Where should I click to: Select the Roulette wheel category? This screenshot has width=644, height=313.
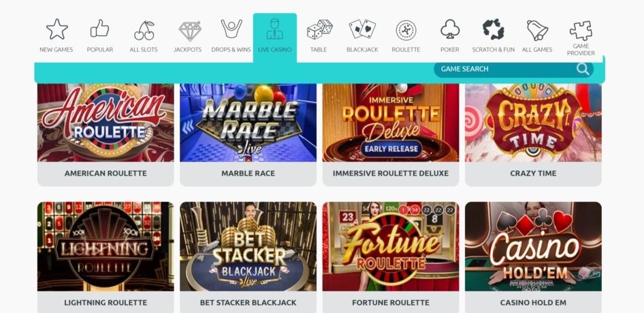click(406, 36)
